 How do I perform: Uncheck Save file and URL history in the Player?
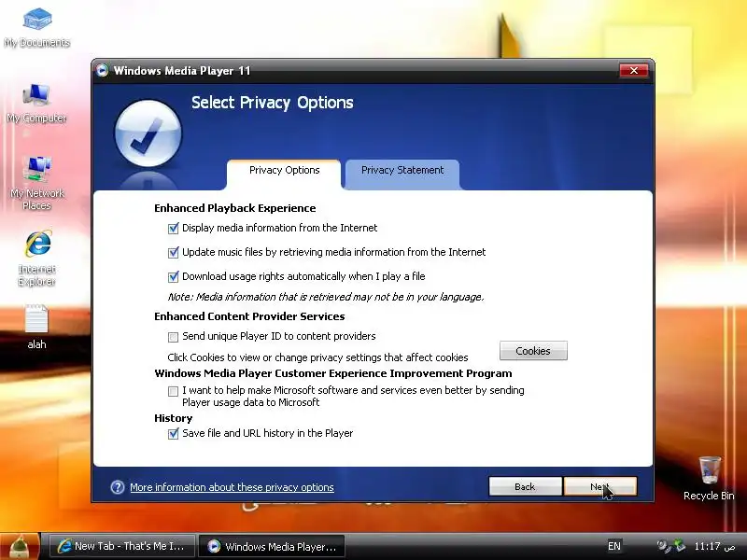click(x=174, y=434)
